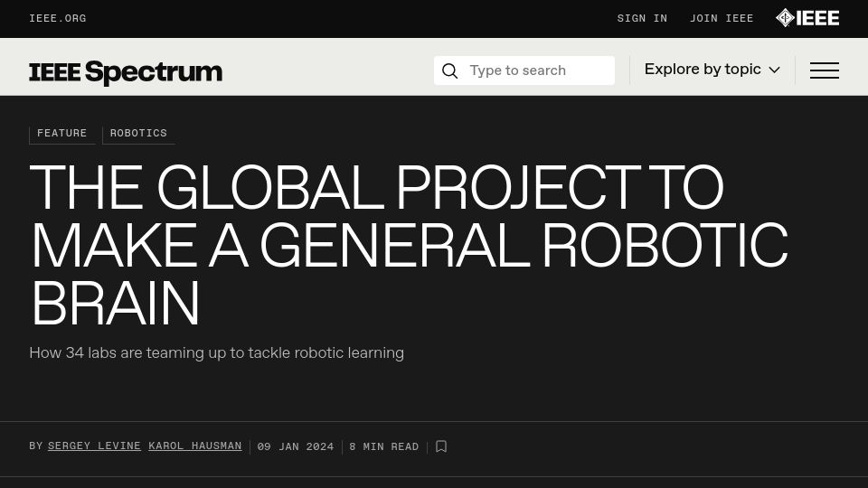Open the FEATURE tag

pyautogui.click(x=62, y=134)
